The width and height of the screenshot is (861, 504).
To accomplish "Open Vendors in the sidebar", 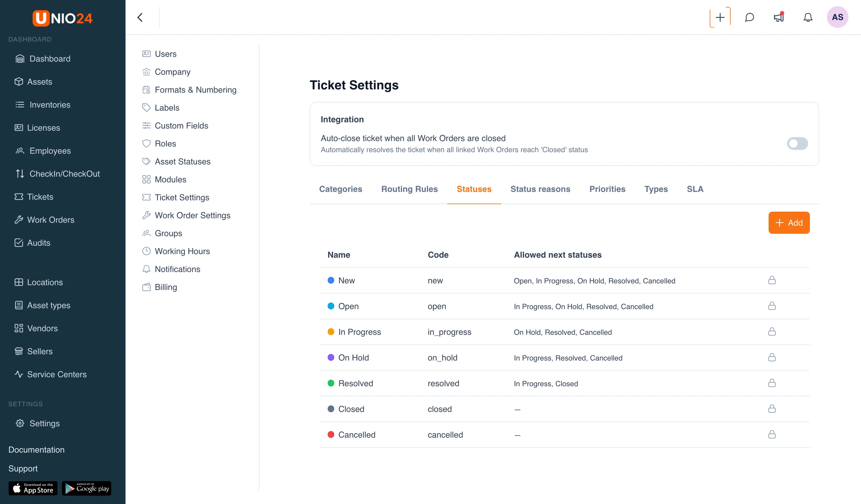I will coord(36,328).
